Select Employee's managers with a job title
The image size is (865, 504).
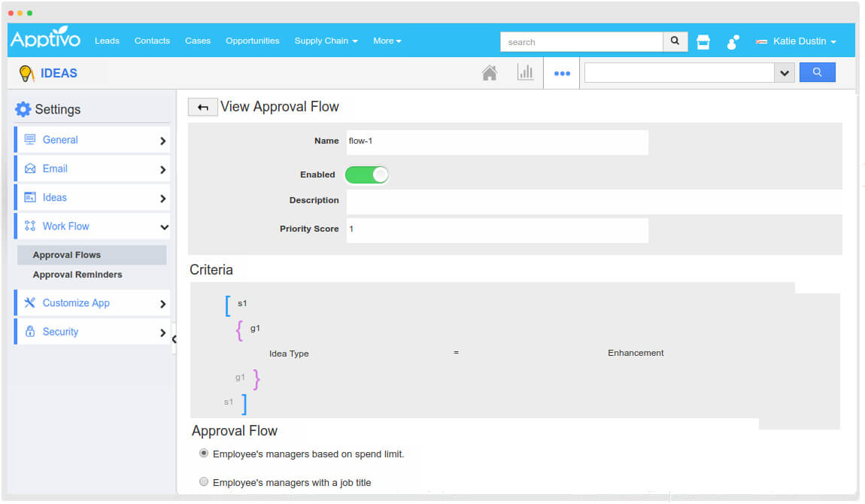pos(204,481)
